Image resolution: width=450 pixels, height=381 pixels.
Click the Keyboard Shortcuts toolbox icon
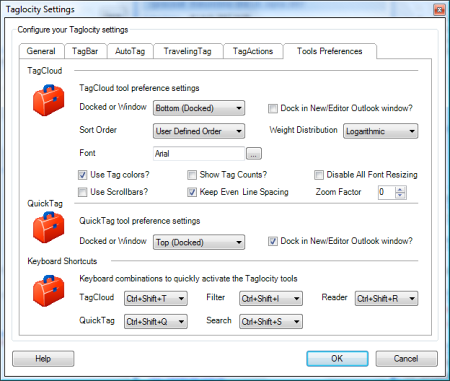coord(48,291)
